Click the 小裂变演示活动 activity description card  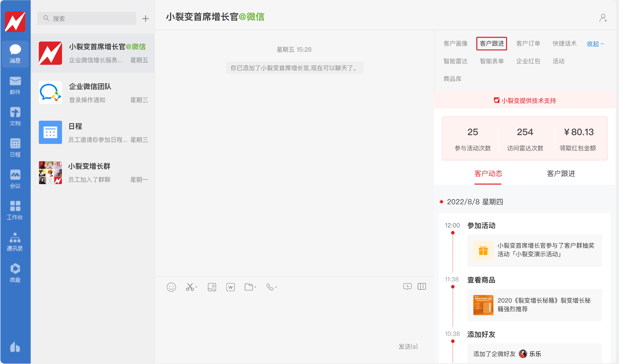click(535, 250)
